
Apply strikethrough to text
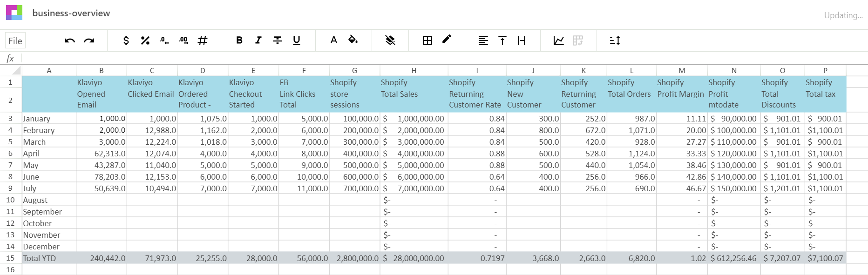click(x=278, y=40)
